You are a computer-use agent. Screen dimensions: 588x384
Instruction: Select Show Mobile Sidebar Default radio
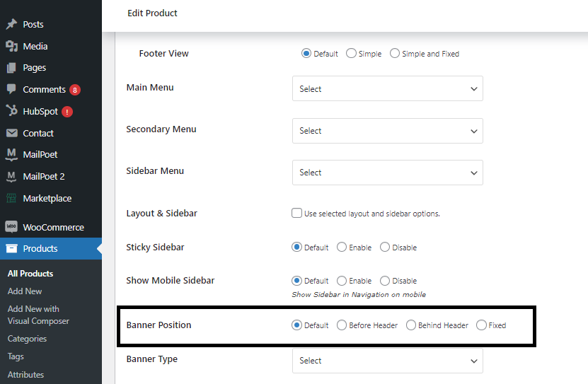pos(296,280)
